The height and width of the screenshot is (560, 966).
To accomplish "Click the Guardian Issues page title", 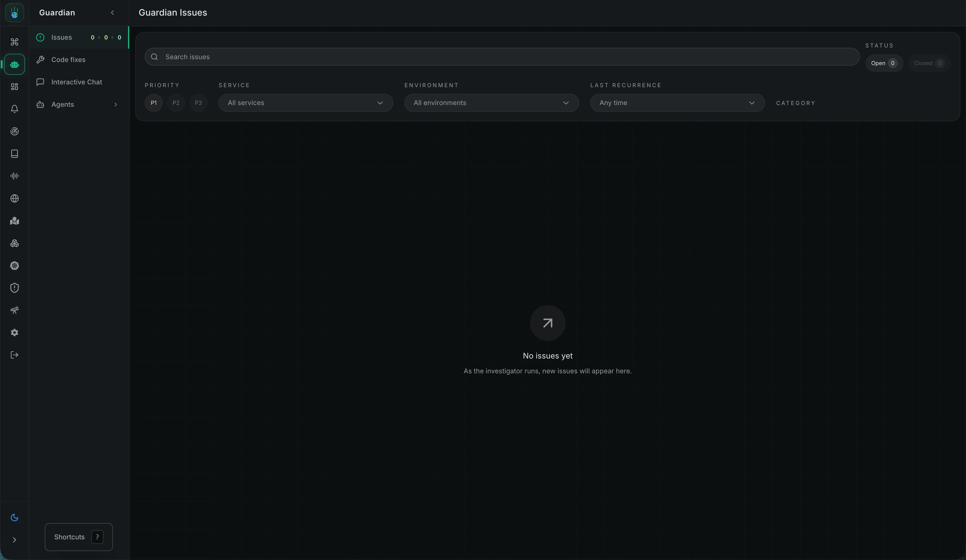I will click(x=172, y=13).
